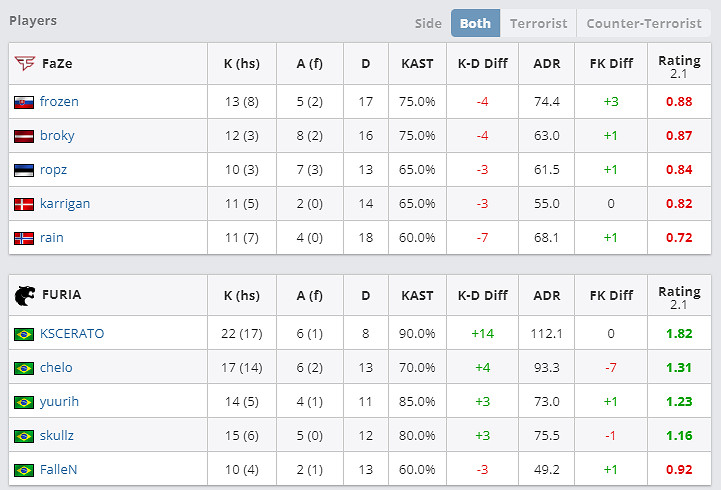Click the flag icon beside frozen
Image resolution: width=721 pixels, height=490 pixels.
pos(24,102)
